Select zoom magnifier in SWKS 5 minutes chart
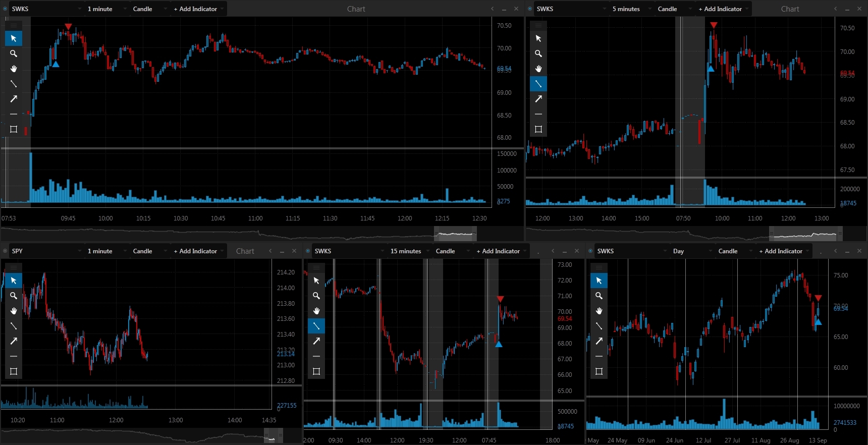This screenshot has height=445, width=868. click(538, 53)
